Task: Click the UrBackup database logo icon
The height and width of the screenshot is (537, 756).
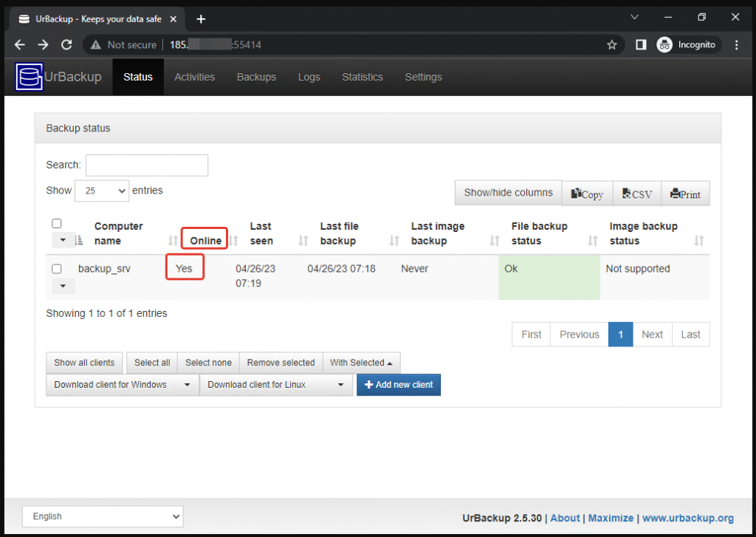Action: [30, 77]
